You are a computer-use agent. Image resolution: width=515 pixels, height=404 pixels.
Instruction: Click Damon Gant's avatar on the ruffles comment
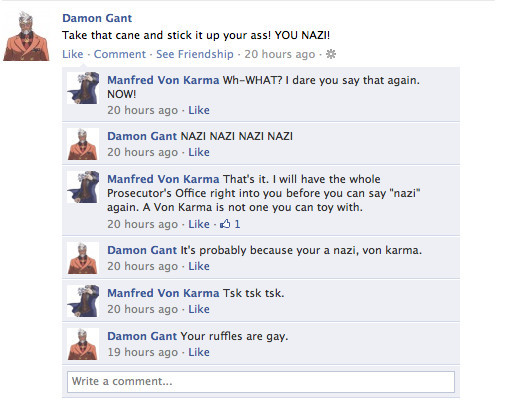[x=83, y=344]
